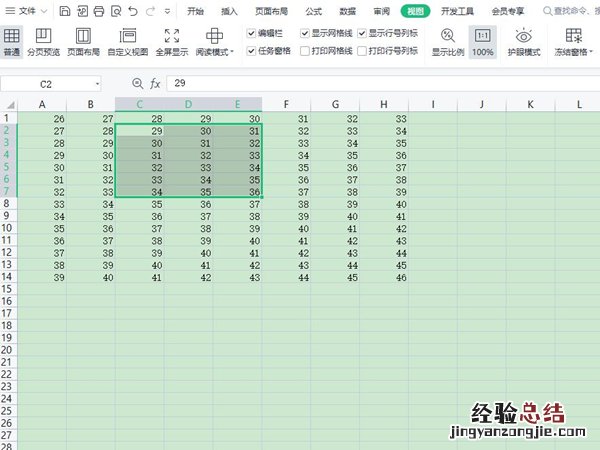Click the 显示比例 zoom ratio icon
The width and height of the screenshot is (600, 450).
coord(447,41)
